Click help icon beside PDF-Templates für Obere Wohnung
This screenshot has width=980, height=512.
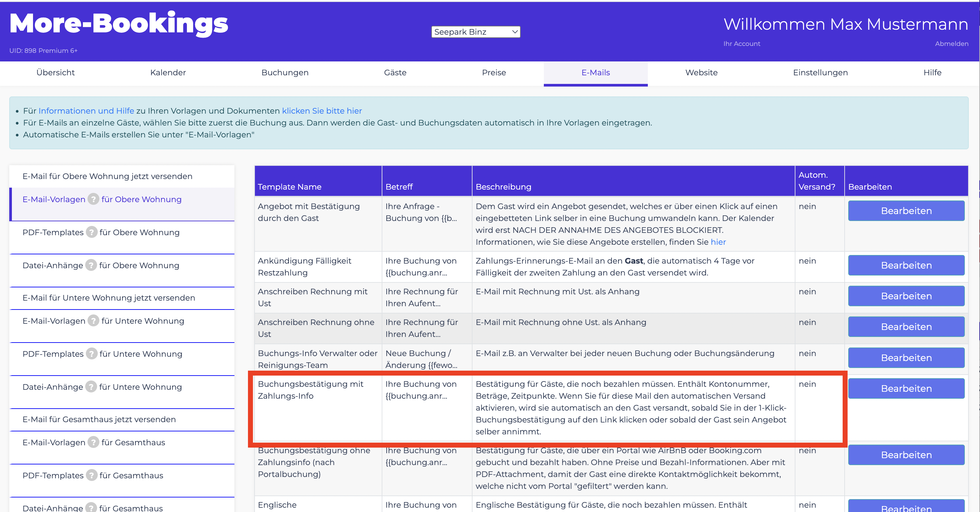pos(91,232)
